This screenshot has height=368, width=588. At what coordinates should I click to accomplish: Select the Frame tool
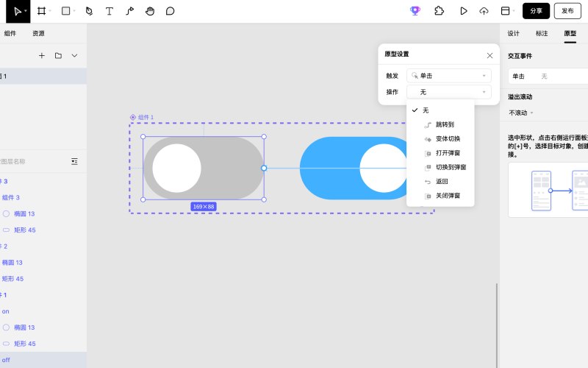point(41,11)
